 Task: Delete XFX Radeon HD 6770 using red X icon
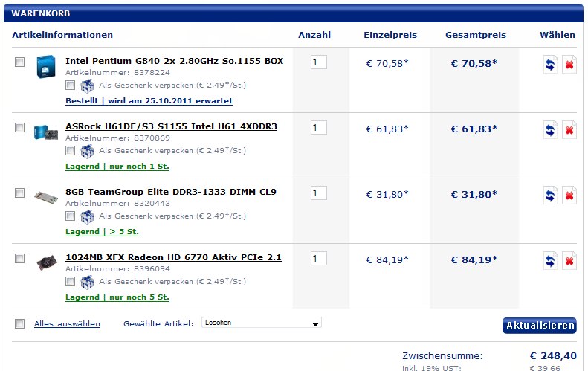pos(569,261)
